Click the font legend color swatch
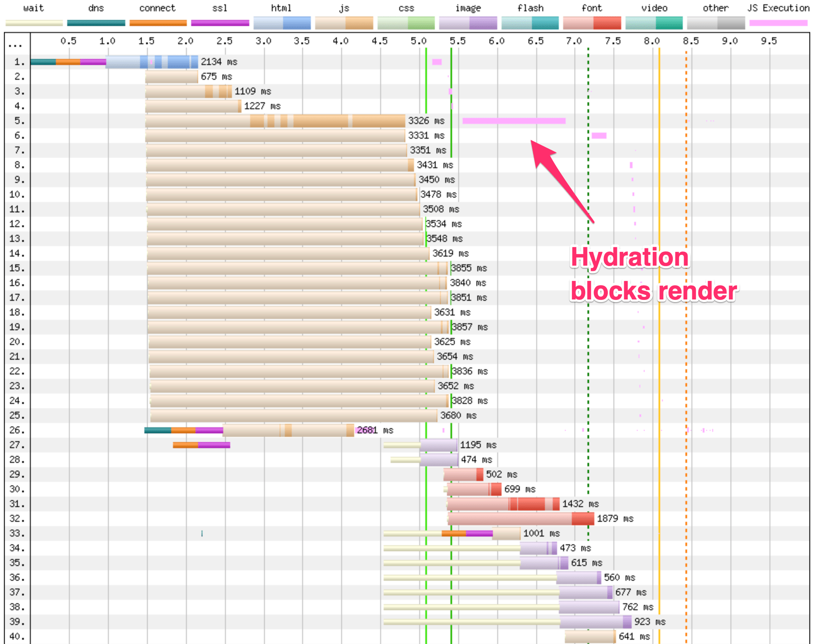This screenshot has height=644, width=815. coord(592,23)
